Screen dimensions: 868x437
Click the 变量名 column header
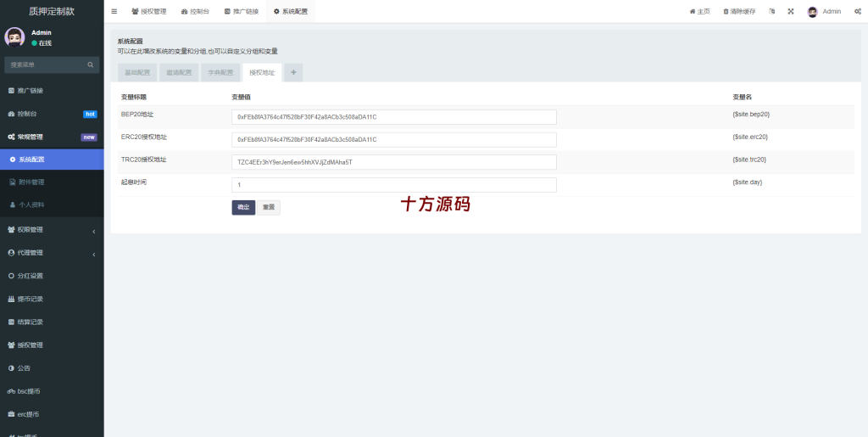(x=742, y=97)
